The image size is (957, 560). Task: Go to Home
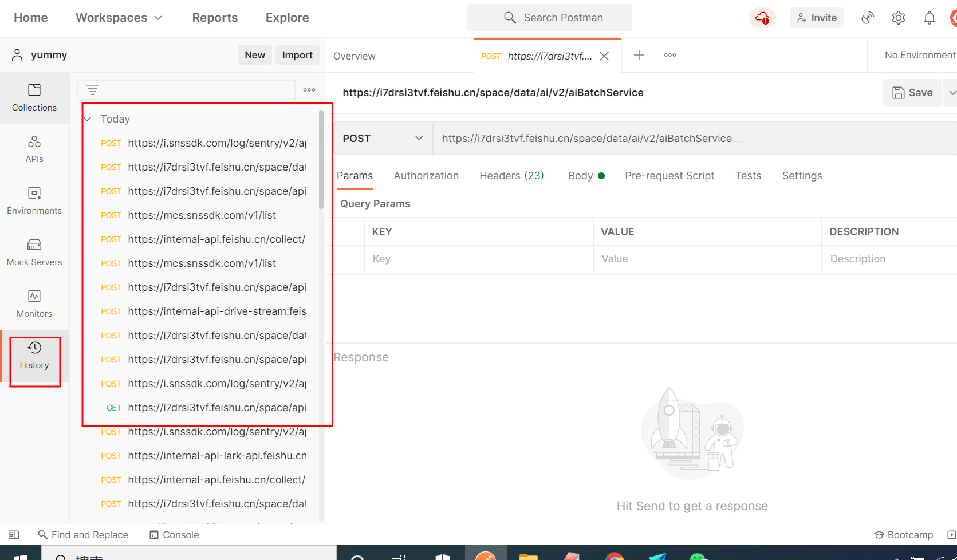(x=31, y=18)
